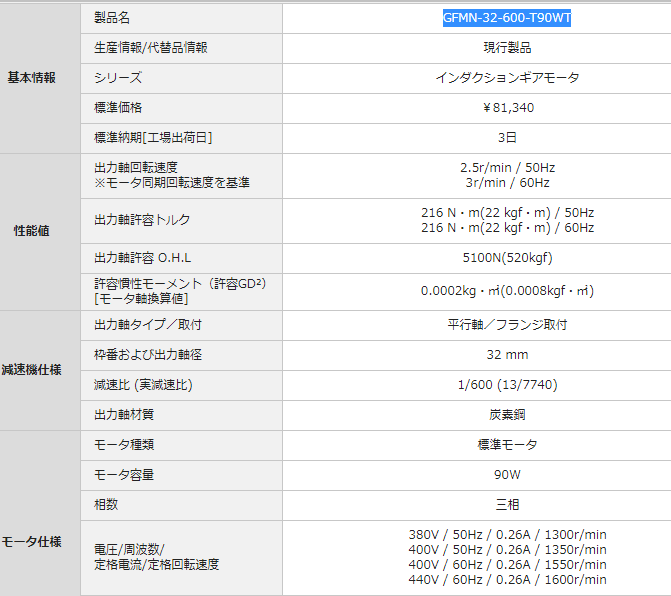Select the 平行軸/フランジ取付 value

[x=507, y=325]
